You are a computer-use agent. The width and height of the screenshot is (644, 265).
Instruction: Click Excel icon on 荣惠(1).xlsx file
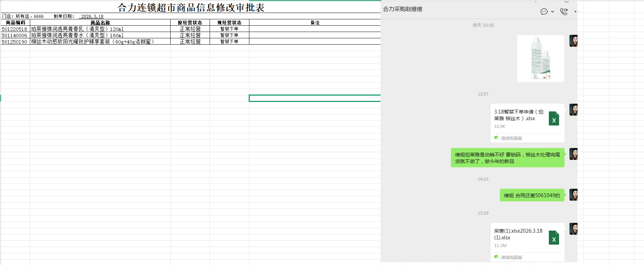(554, 238)
